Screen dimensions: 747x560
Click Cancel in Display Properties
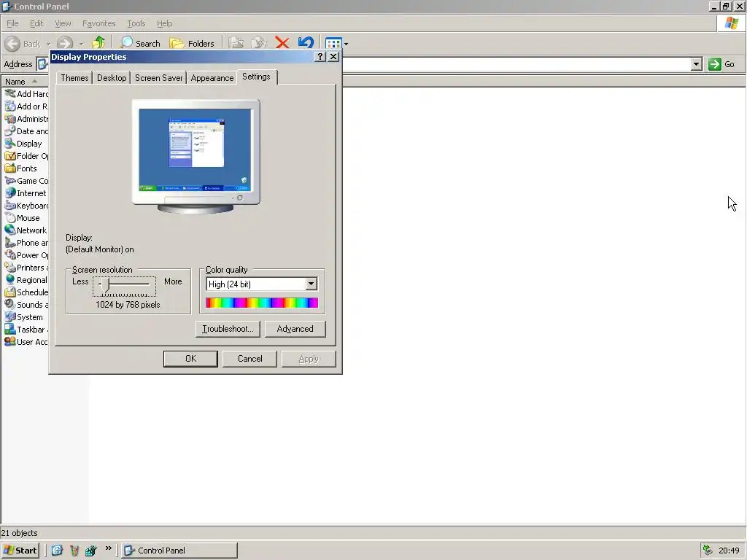pyautogui.click(x=249, y=359)
